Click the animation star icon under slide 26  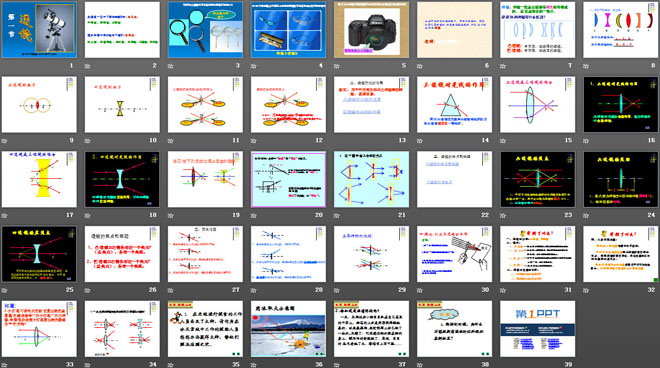coord(88,291)
